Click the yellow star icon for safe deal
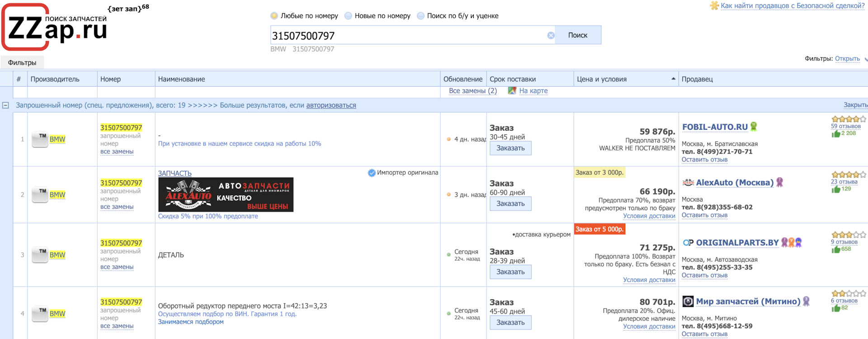This screenshot has width=868, height=339. coord(714,5)
